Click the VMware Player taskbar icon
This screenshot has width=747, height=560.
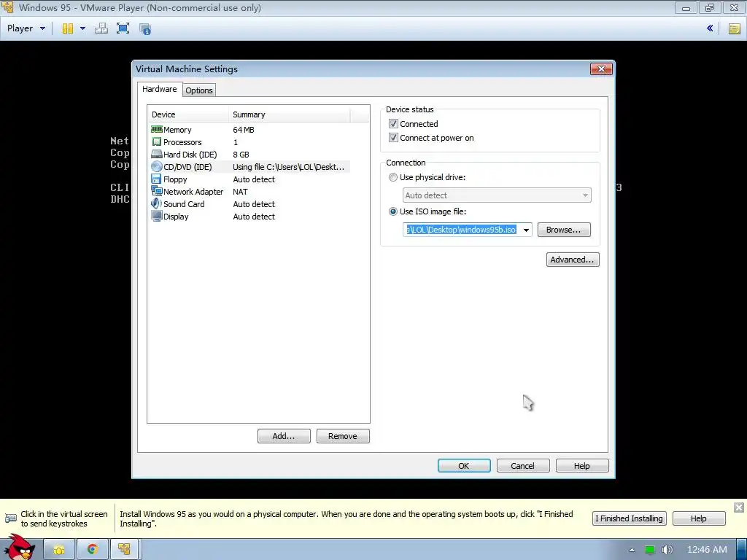[124, 550]
